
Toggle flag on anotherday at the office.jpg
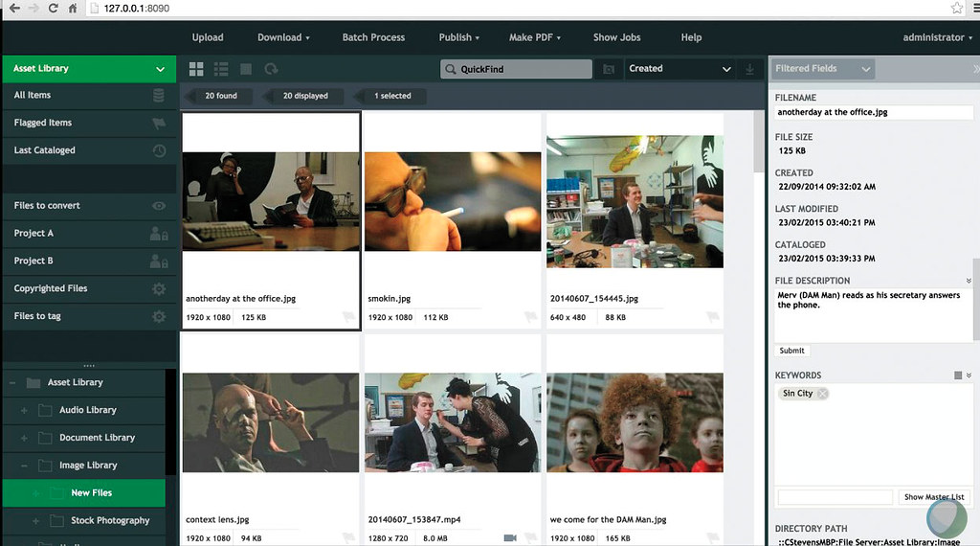click(348, 317)
